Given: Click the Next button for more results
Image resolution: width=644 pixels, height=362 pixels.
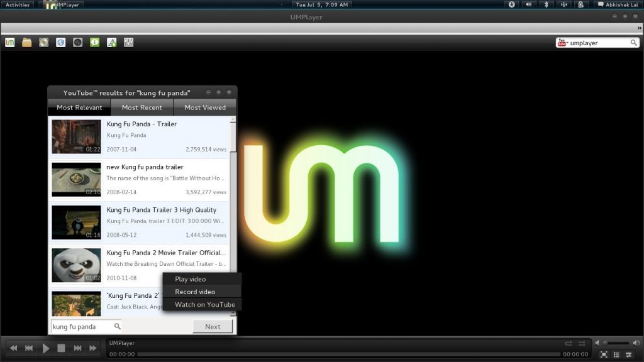Looking at the screenshot, I should pos(213,326).
